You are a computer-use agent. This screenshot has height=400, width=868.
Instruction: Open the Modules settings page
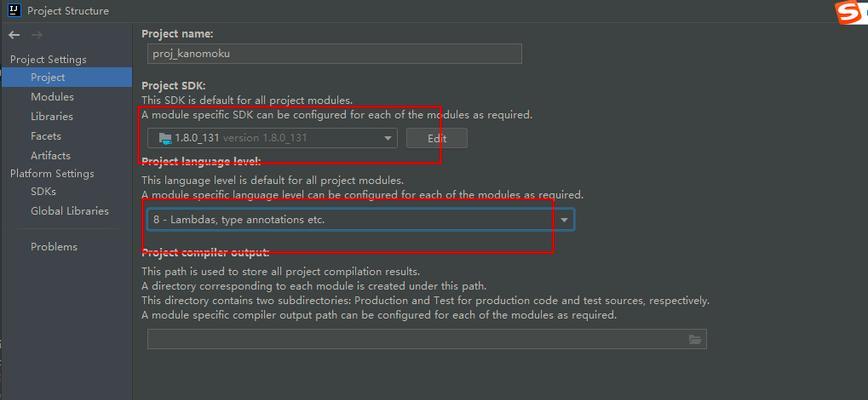click(x=52, y=97)
